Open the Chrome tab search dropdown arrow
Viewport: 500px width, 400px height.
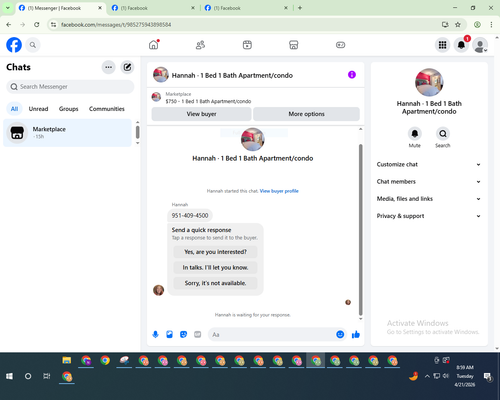point(7,8)
